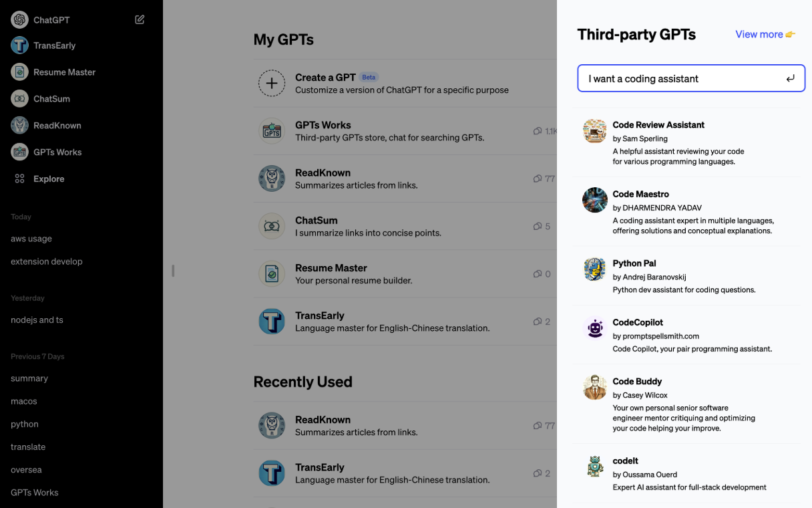Screen dimensions: 812x508
Task: Open Code Buddy title
Action: (x=637, y=382)
